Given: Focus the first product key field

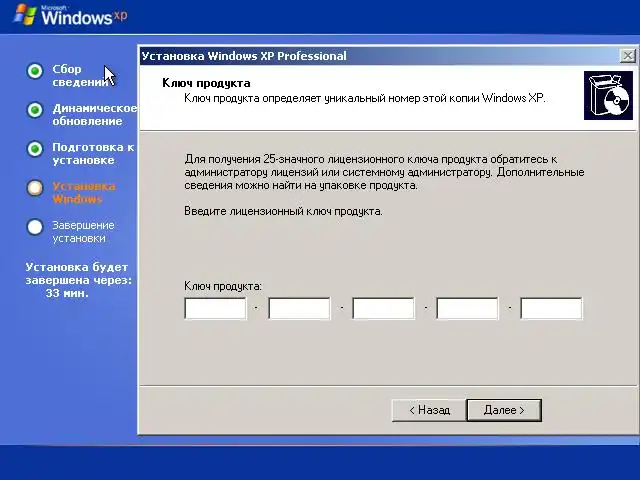Looking at the screenshot, I should coord(216,308).
